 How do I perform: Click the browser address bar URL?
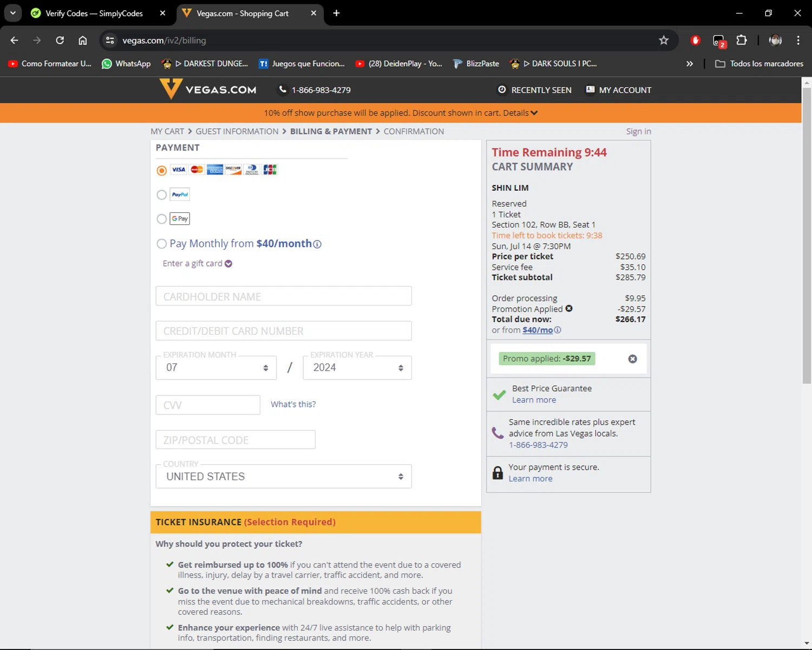(164, 40)
